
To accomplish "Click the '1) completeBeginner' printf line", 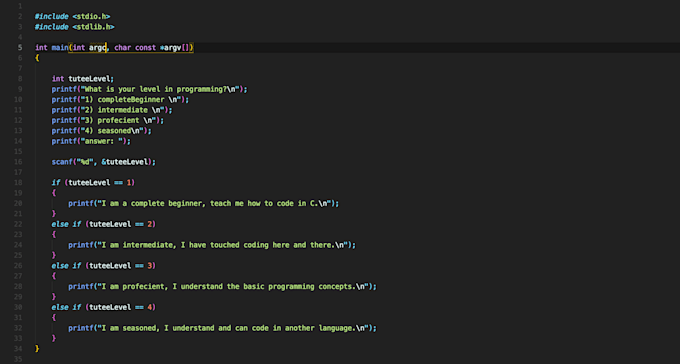I will (121, 100).
